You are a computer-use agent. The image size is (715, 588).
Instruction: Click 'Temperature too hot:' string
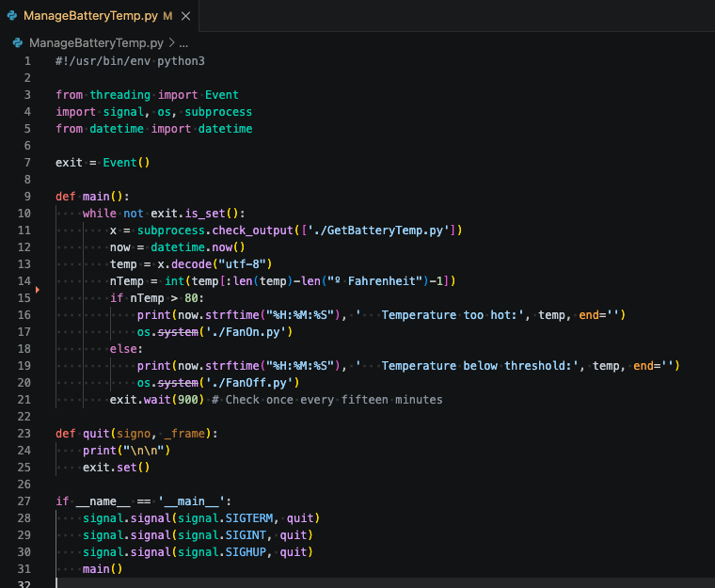pos(440,315)
